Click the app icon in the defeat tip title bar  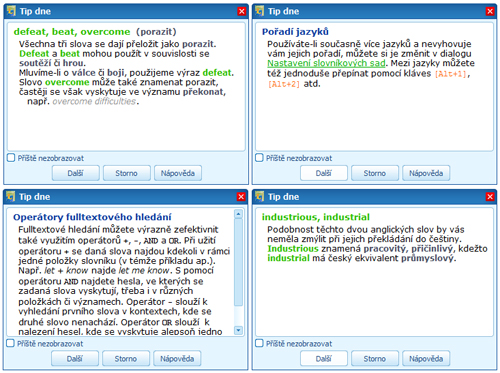11,11
